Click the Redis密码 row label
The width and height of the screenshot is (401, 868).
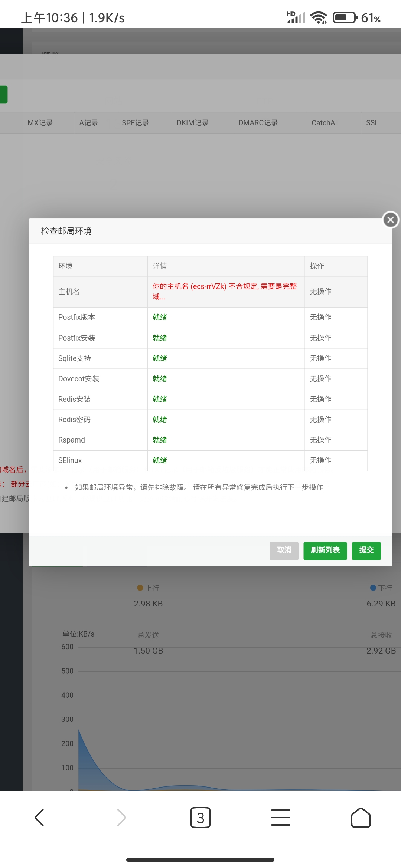click(74, 420)
